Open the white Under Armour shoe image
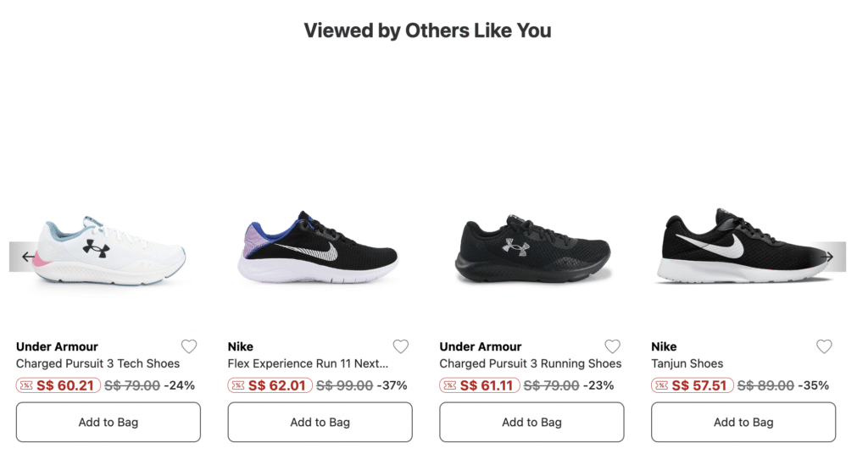Viewport: 868px width, 454px height. tap(110, 252)
